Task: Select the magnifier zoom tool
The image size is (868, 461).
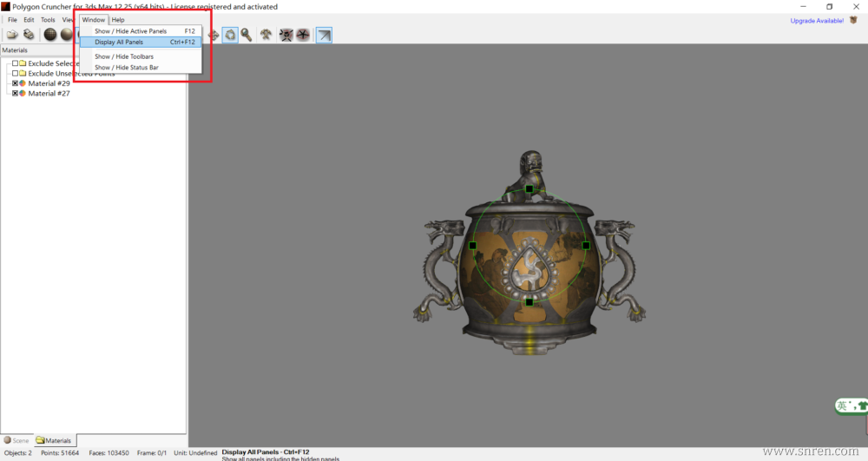Action: click(x=247, y=36)
